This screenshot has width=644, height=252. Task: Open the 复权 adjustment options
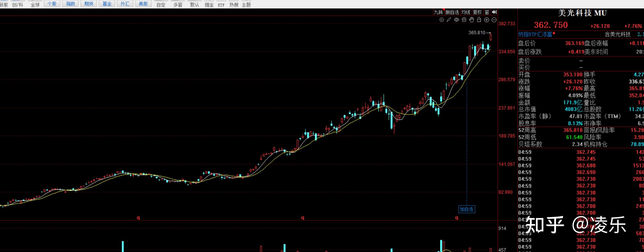477,12
